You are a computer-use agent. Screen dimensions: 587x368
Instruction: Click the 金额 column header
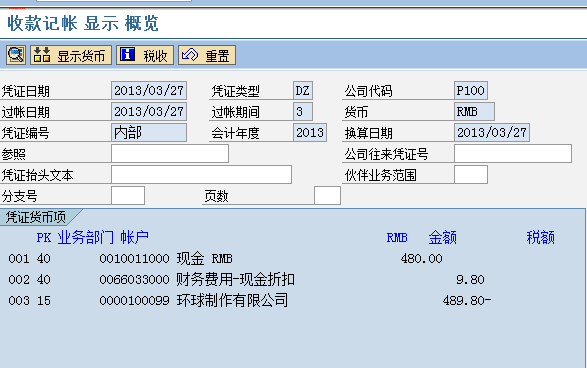click(x=442, y=238)
